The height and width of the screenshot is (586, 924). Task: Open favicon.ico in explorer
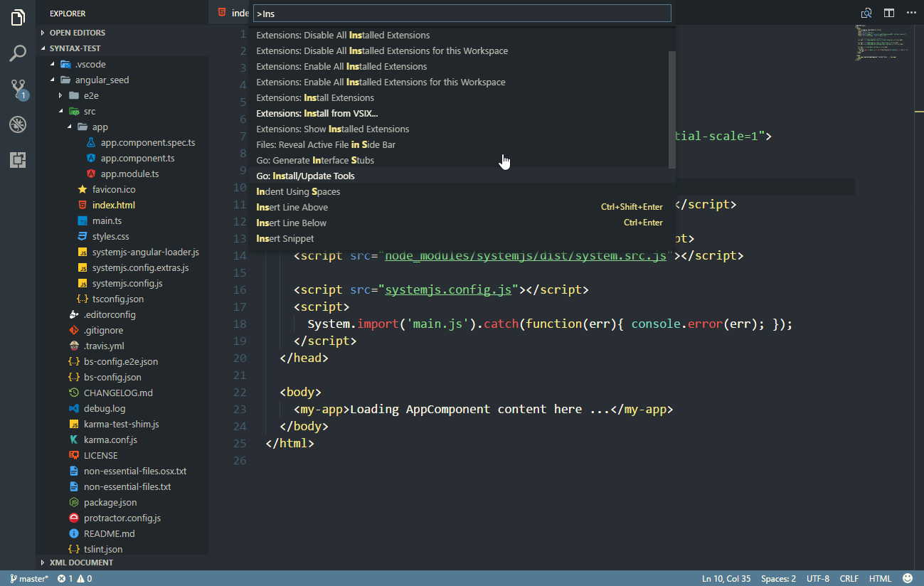pos(114,189)
